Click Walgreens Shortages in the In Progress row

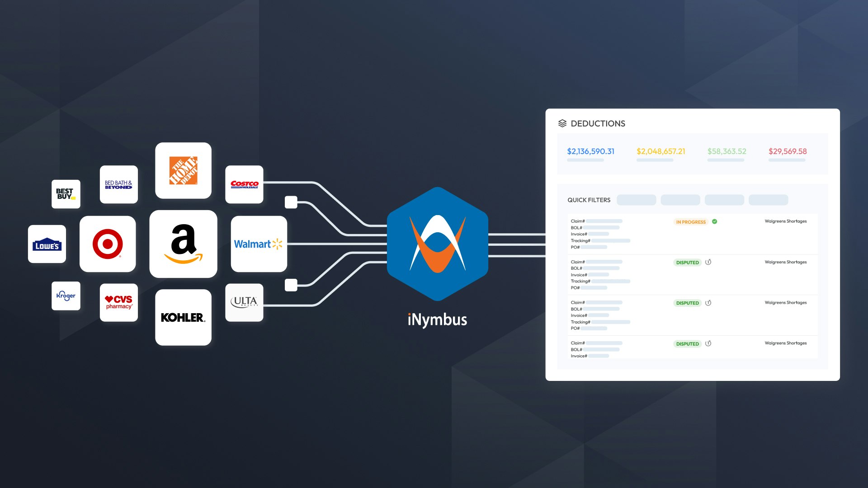tap(786, 221)
